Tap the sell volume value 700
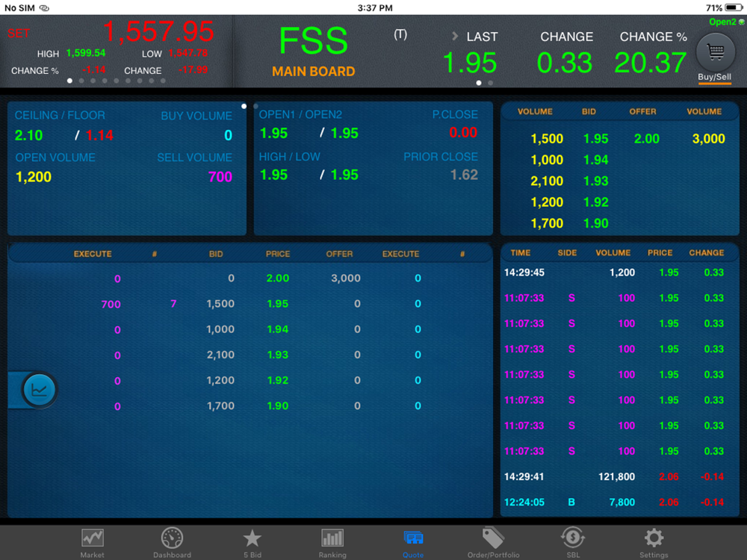The image size is (747, 560). (x=220, y=177)
